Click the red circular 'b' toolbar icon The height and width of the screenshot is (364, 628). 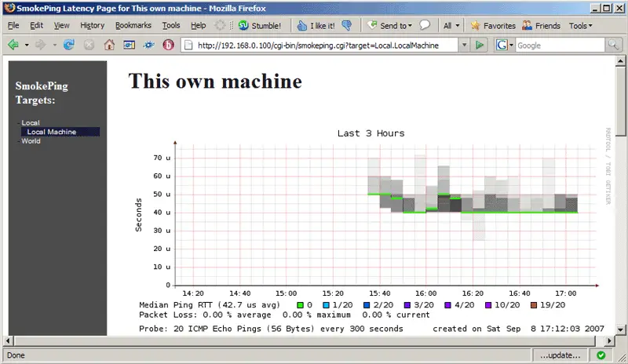168,45
